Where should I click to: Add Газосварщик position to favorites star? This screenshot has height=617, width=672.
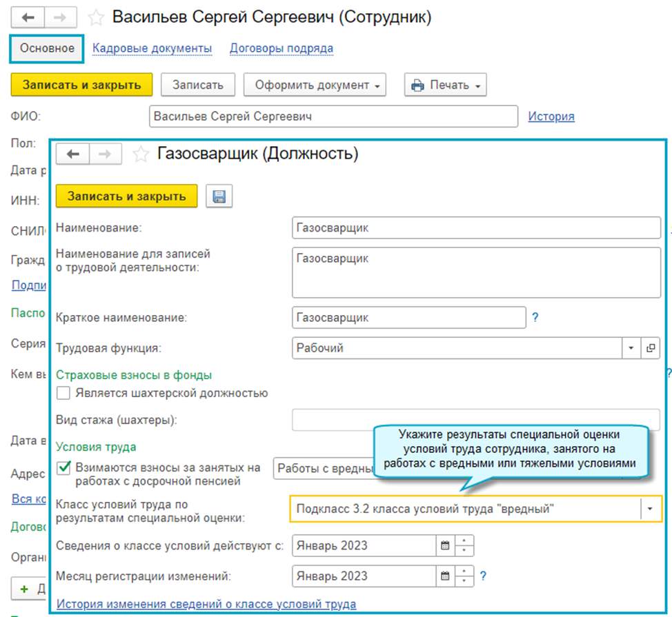tap(141, 154)
